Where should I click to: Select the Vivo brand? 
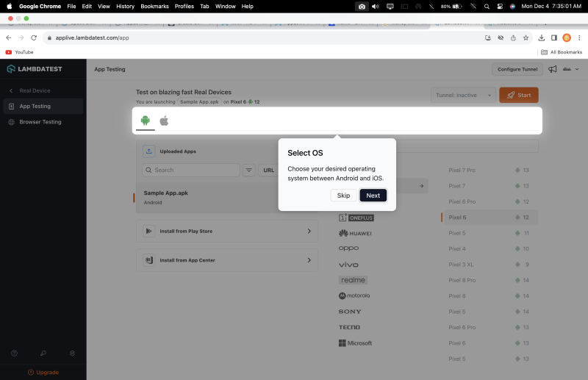click(x=348, y=265)
